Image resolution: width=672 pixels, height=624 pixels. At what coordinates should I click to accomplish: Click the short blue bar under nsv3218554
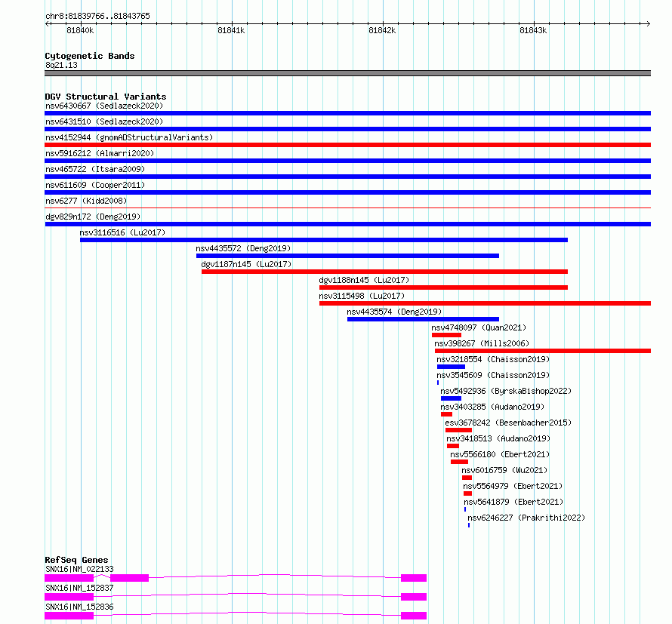point(451,367)
